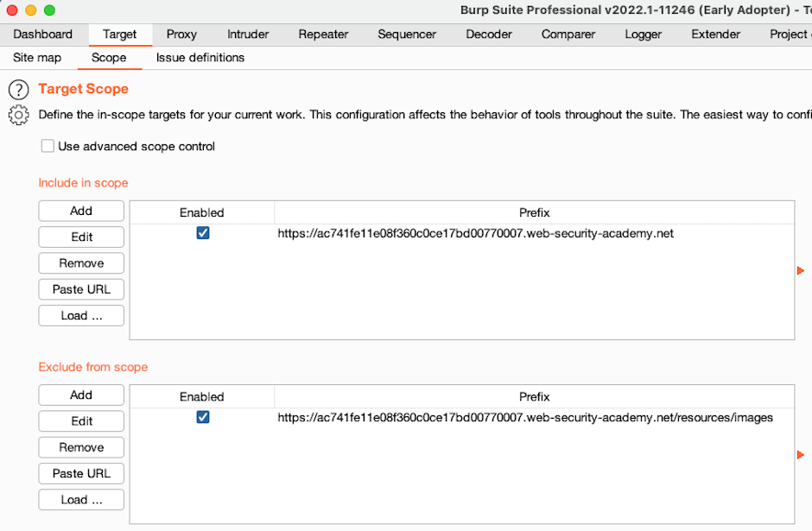
Task: Open the Decoder tab
Action: click(489, 35)
